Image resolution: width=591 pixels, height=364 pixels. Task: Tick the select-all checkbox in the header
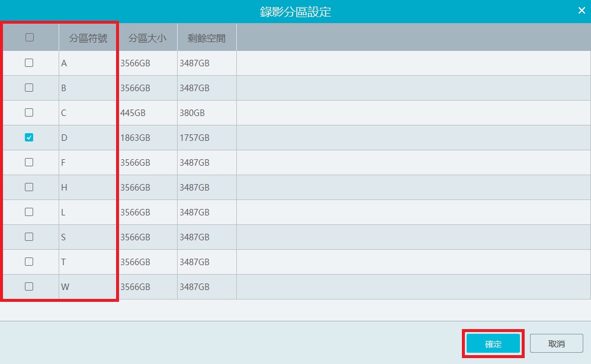30,37
